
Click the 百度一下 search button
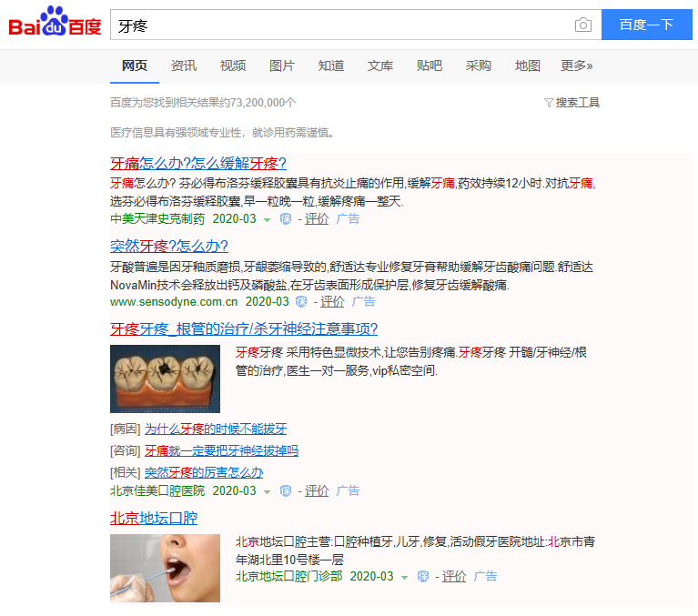[x=646, y=25]
